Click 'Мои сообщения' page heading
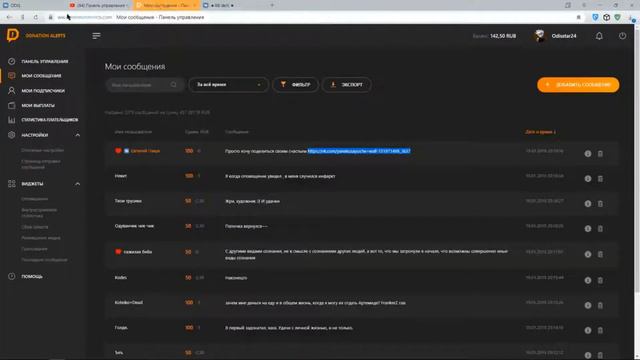Viewport: 640px width, 360px height. pos(135,66)
